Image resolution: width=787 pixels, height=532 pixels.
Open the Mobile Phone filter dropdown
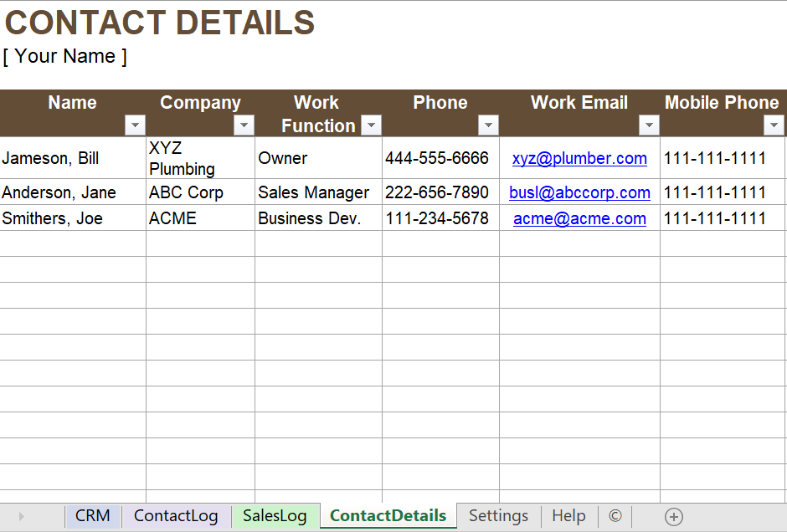click(774, 125)
